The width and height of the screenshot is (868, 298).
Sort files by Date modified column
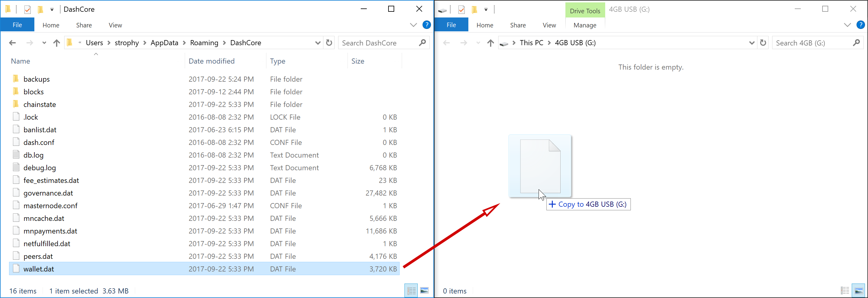[x=211, y=61]
